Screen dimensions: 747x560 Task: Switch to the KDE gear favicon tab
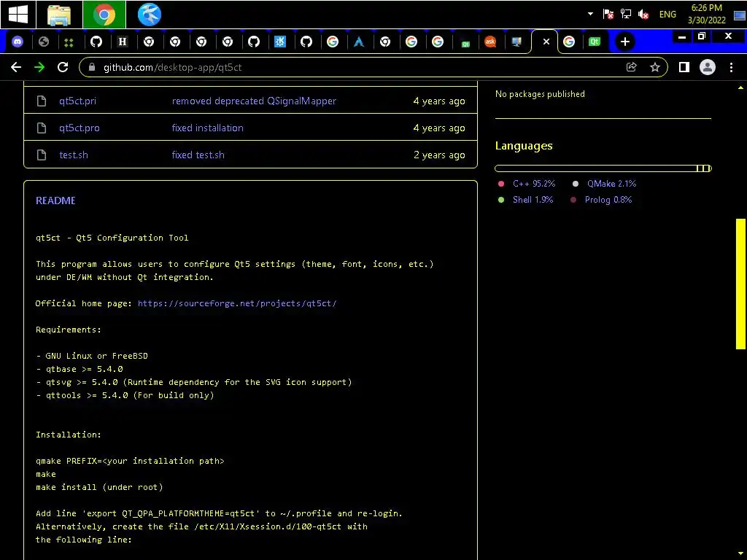click(x=280, y=42)
